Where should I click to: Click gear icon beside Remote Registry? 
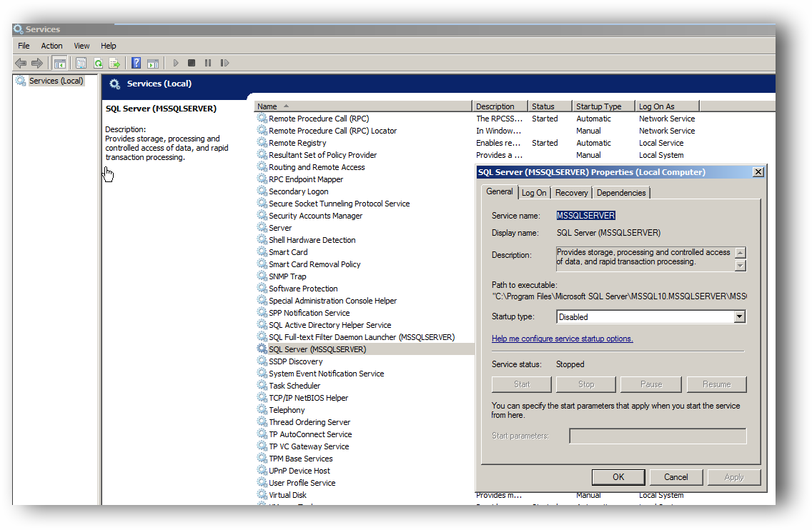262,142
